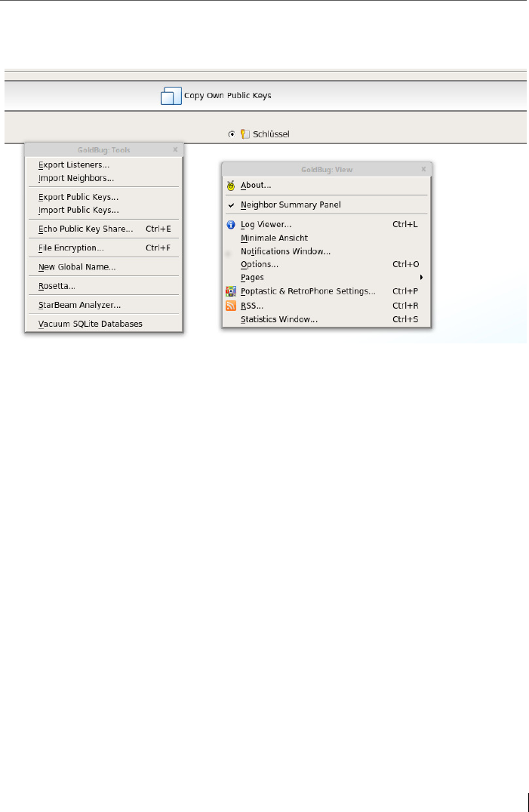This screenshot has width=529, height=812.
Task: Click the yellow key icon beside Schlüssel
Action: pyautogui.click(x=245, y=134)
